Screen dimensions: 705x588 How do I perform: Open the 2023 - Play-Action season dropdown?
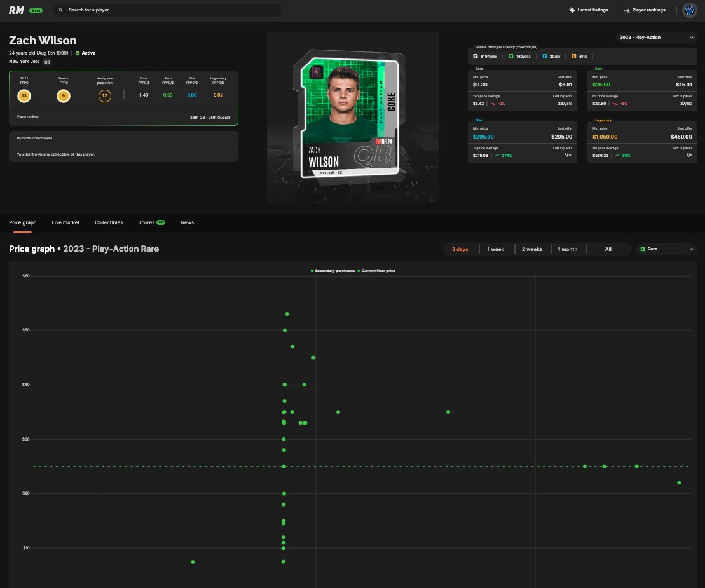(x=656, y=38)
